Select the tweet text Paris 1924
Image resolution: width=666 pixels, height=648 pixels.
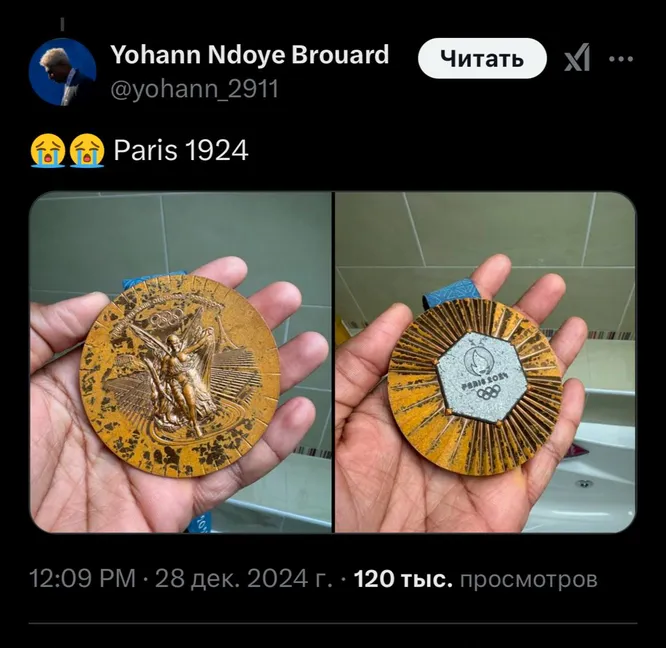click(x=181, y=151)
